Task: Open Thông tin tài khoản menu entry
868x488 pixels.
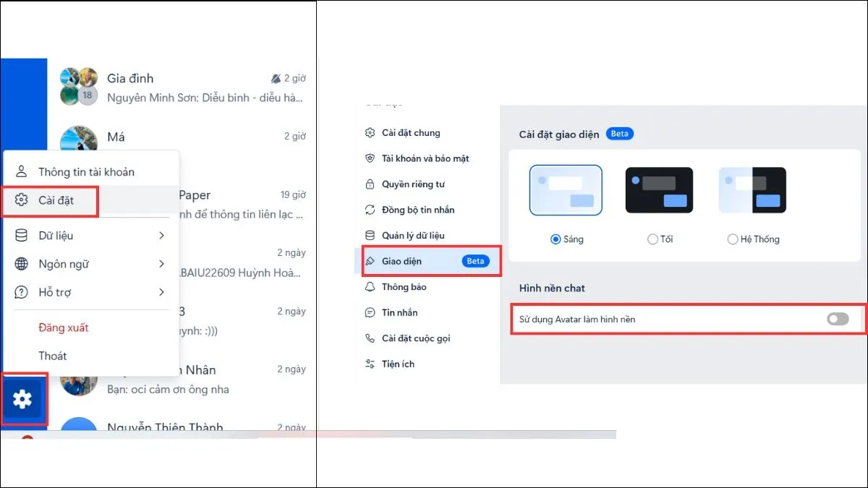Action: point(88,172)
